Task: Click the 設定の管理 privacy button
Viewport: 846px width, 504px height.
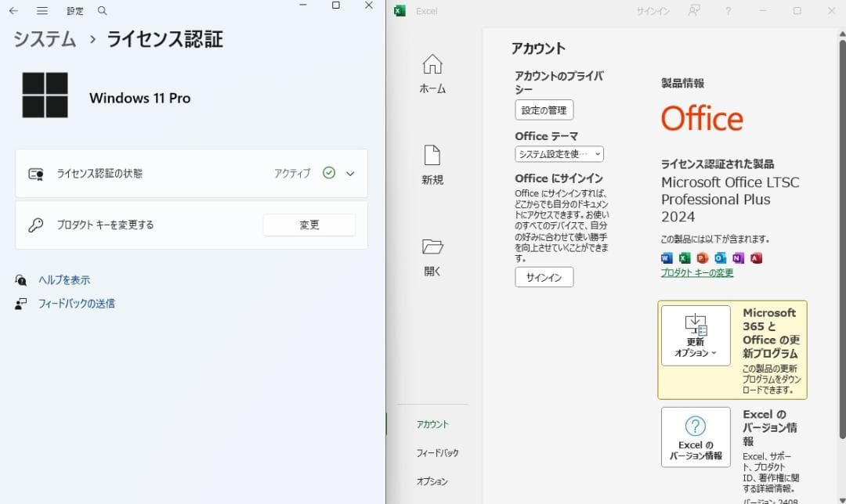Action: [x=544, y=110]
